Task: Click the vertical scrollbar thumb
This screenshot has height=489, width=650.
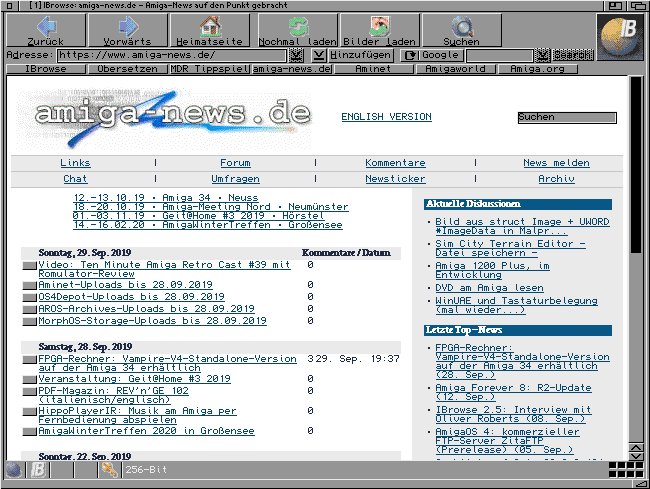Action: (x=635, y=165)
